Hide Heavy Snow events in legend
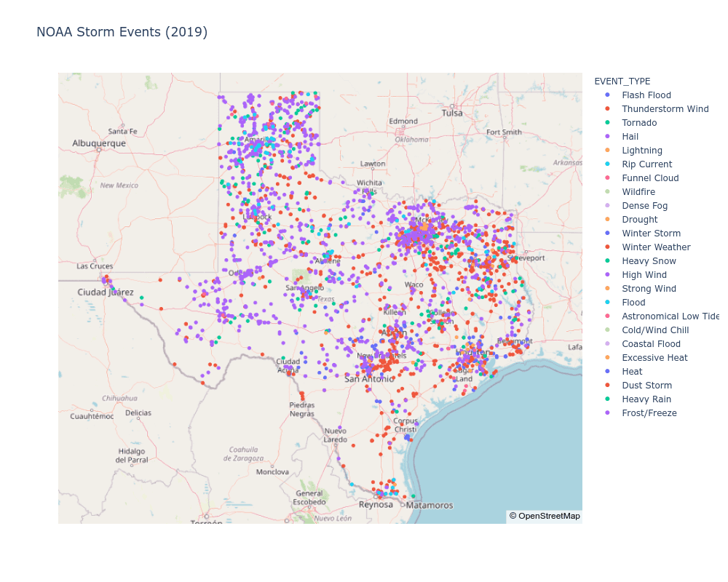Screen dimensions: 728x582 click(648, 261)
